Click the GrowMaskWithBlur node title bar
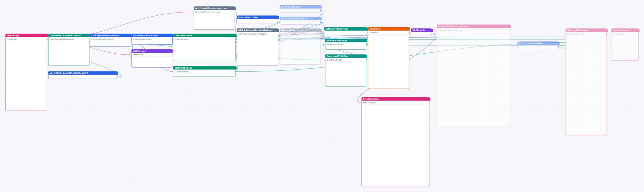 (x=346, y=56)
